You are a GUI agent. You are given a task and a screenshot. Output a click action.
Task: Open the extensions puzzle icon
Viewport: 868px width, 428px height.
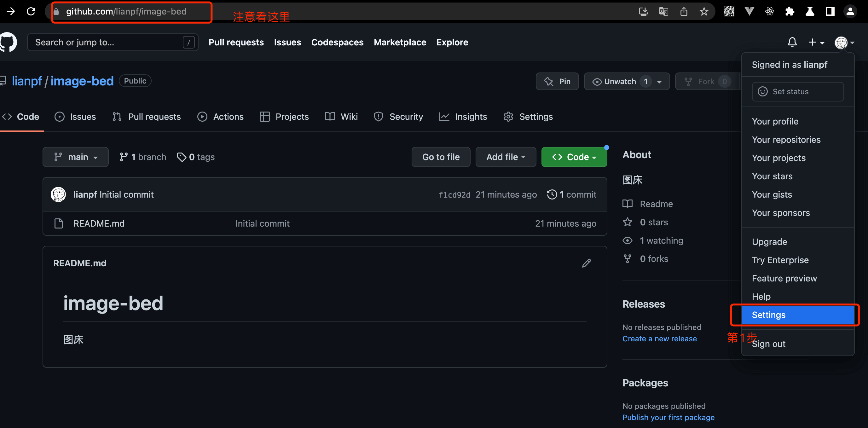pyautogui.click(x=790, y=12)
